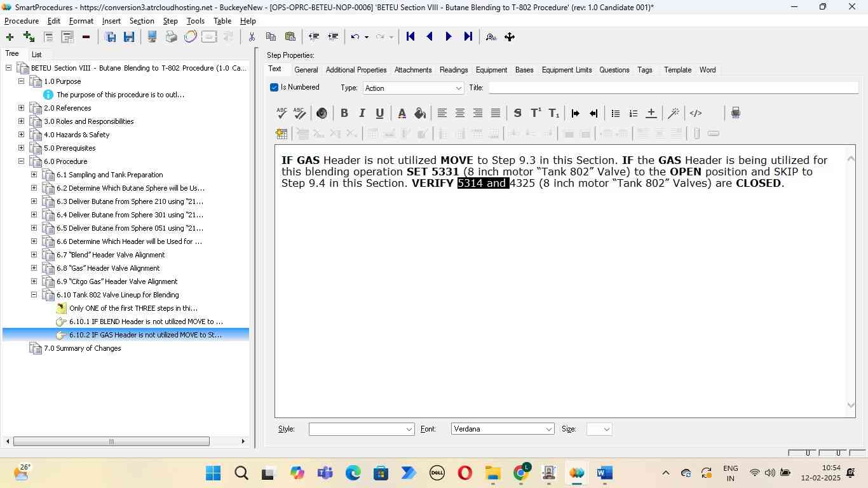
Task: Click the print icon in editor toolbar
Action: click(735, 113)
